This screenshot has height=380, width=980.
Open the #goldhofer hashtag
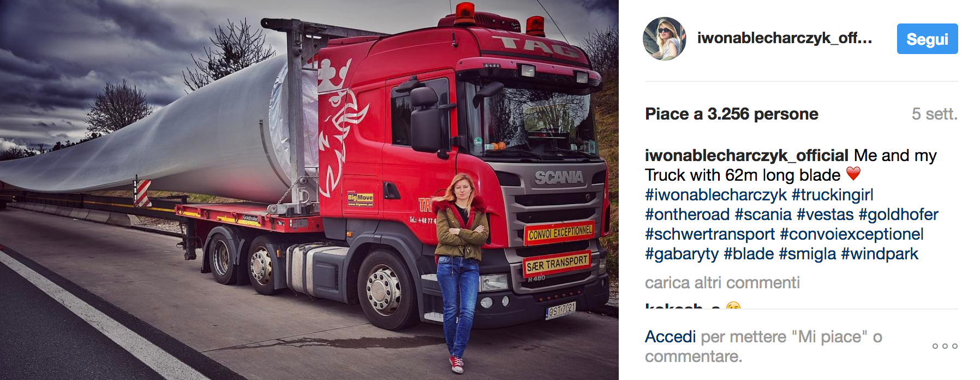898,215
